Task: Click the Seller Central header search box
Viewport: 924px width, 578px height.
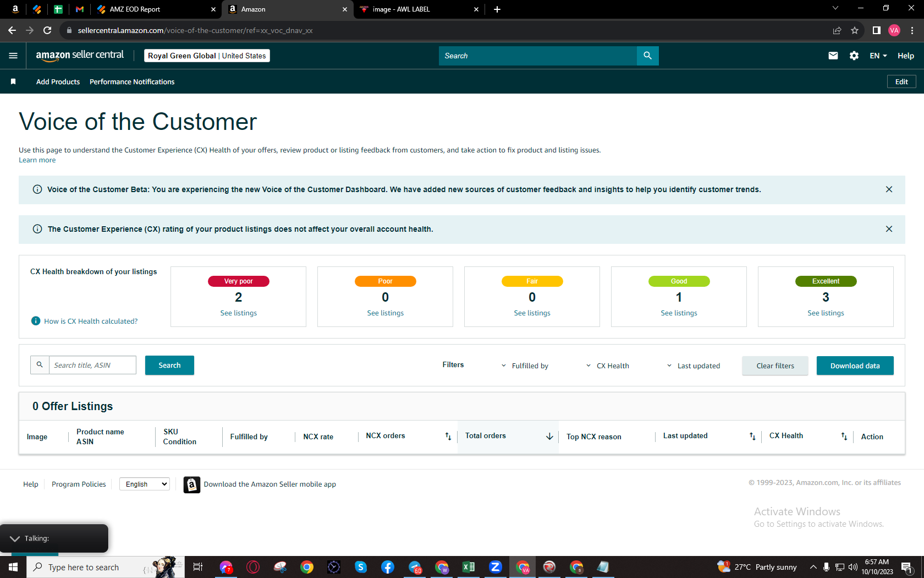Action: 538,56
